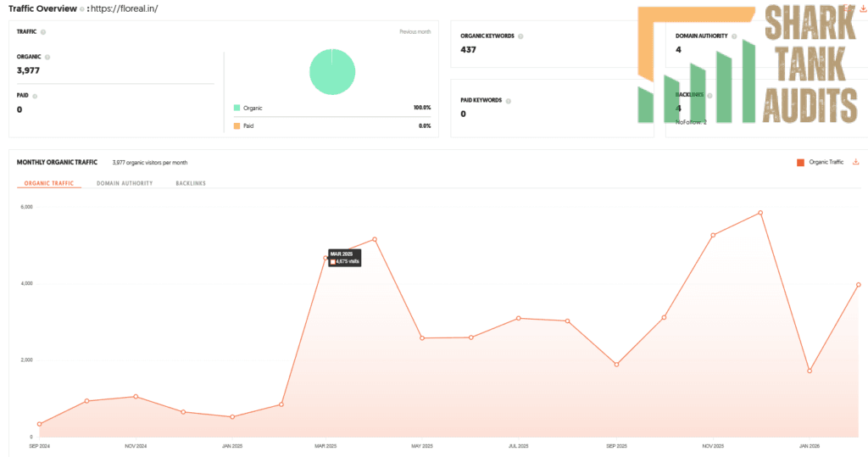868x457 pixels.
Task: Click info icon beside PAID KEYWORDS
Action: [x=509, y=102]
